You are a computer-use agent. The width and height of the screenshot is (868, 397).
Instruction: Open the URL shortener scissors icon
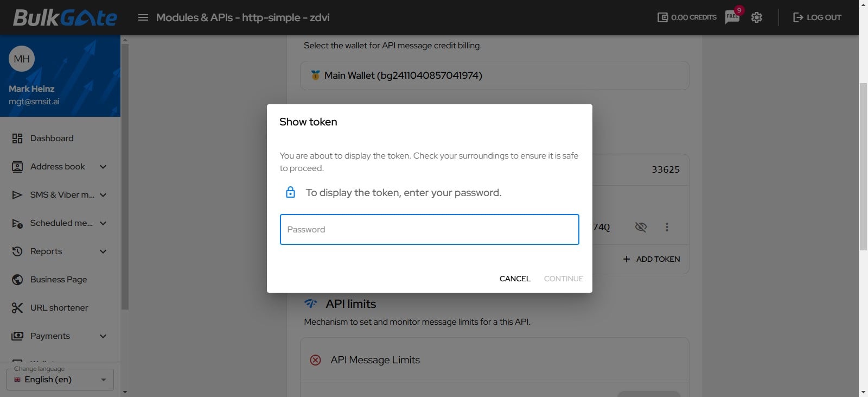(x=17, y=307)
